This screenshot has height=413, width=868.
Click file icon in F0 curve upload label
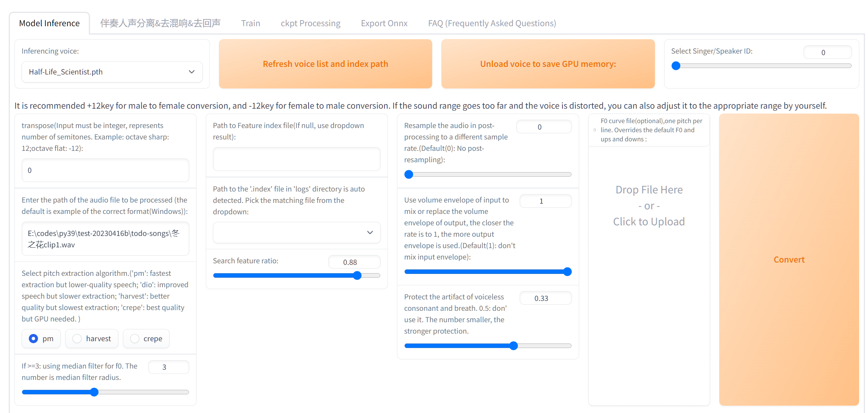(x=595, y=130)
